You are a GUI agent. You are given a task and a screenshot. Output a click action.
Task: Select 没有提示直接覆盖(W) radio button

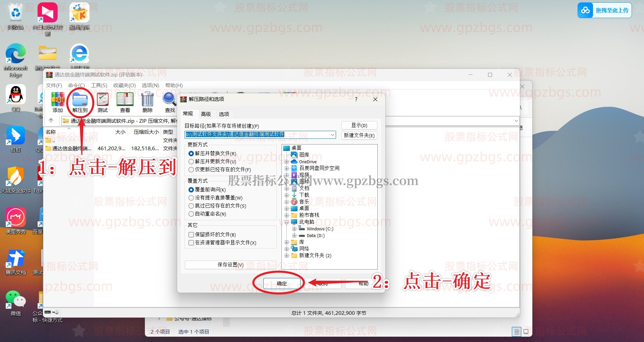[x=191, y=198]
